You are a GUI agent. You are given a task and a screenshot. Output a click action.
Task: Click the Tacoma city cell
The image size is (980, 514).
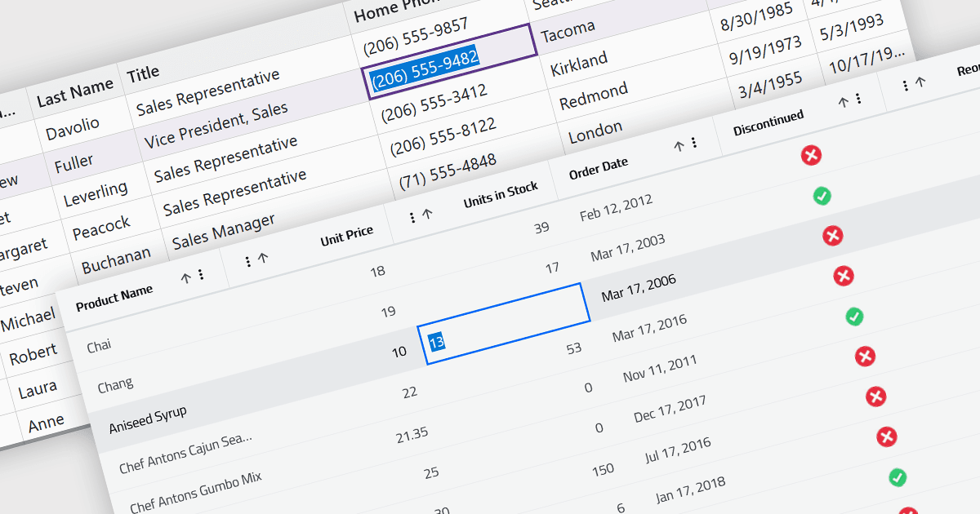(568, 29)
